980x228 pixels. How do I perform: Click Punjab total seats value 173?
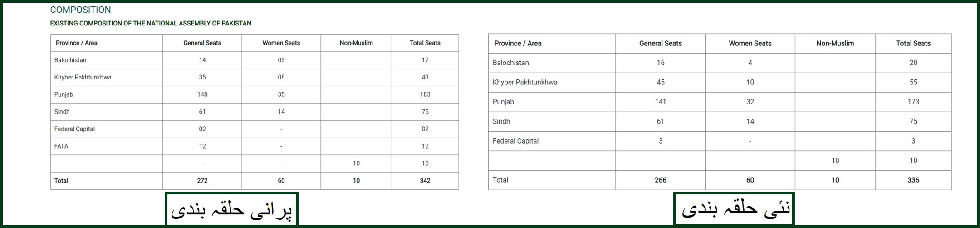click(x=913, y=102)
